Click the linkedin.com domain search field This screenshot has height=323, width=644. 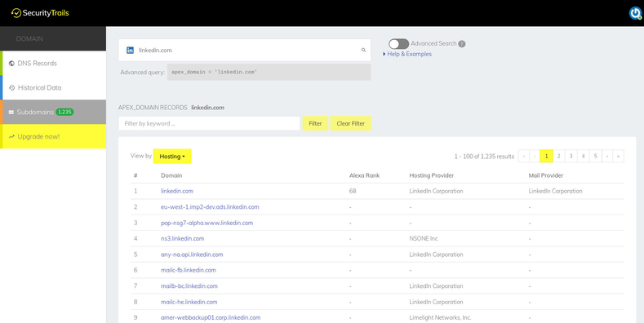point(244,50)
